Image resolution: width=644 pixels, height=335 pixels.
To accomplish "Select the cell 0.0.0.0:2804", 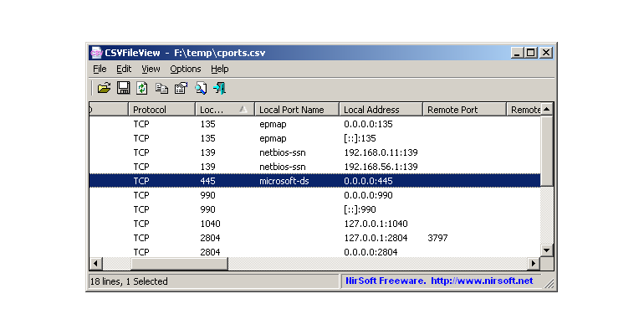I will click(371, 252).
